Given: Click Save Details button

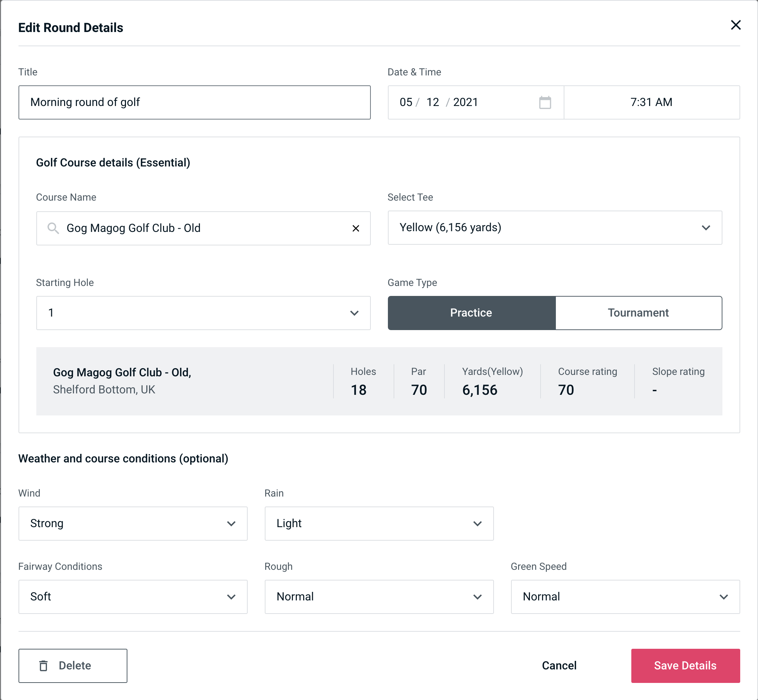Looking at the screenshot, I should pos(685,665).
